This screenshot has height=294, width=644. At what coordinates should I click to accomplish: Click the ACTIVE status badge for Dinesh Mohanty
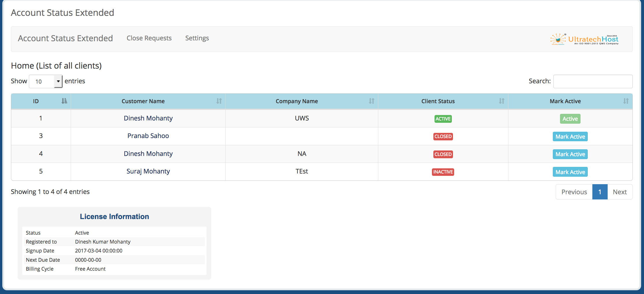[x=443, y=118]
